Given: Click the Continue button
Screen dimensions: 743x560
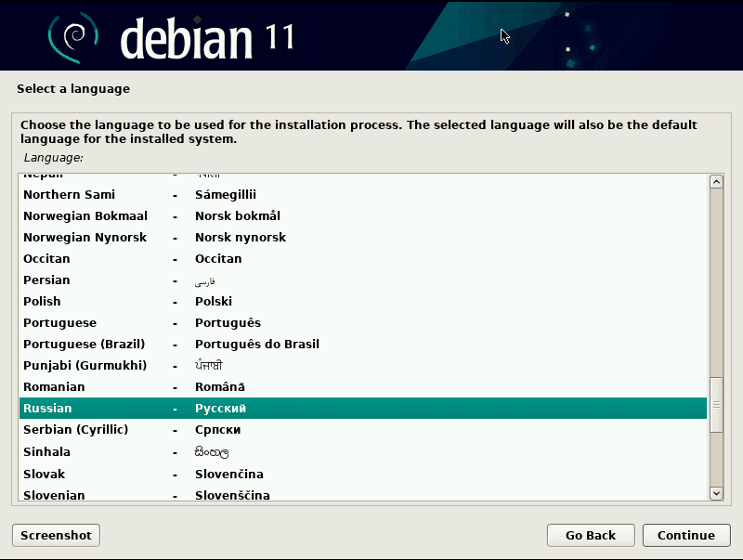Looking at the screenshot, I should coord(686,535).
